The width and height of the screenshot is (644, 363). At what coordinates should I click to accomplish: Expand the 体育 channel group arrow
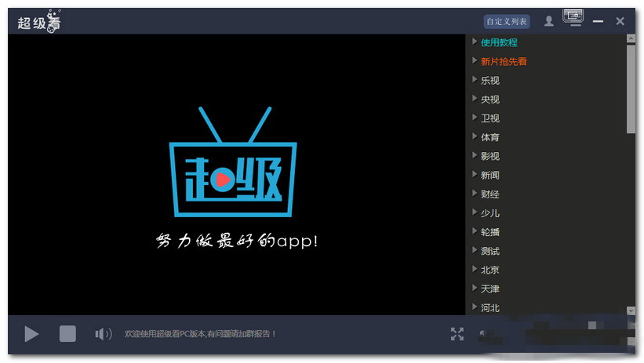point(475,136)
